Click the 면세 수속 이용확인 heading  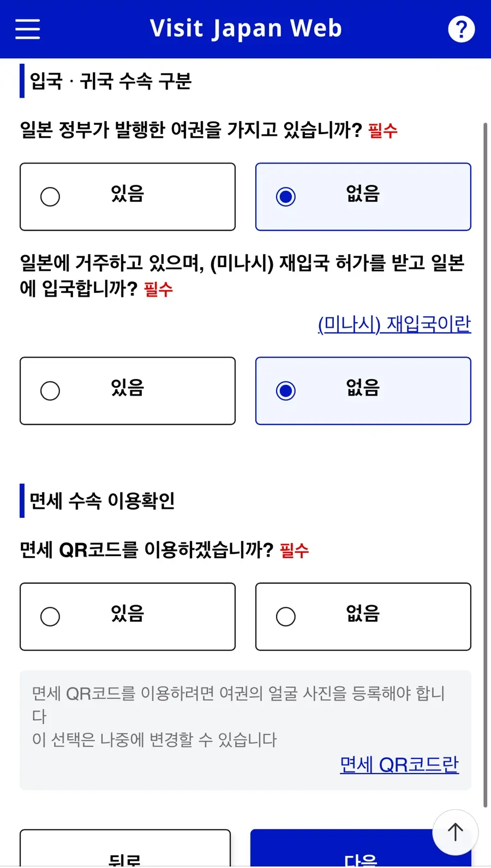pyautogui.click(x=102, y=501)
